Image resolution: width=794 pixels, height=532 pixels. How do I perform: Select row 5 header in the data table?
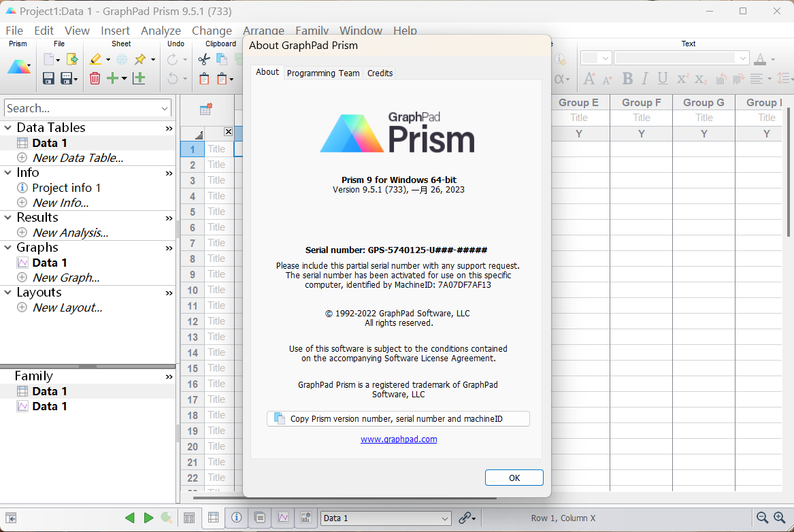(193, 212)
